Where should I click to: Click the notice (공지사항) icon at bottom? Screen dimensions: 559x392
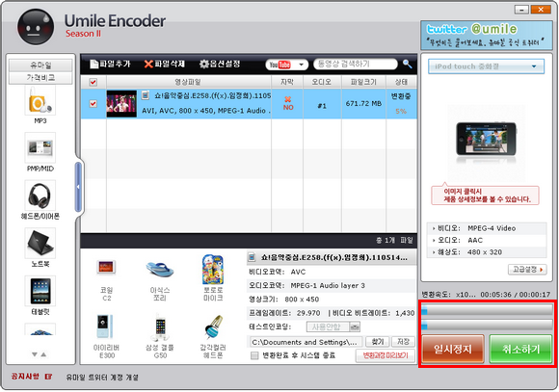pyautogui.click(x=49, y=376)
